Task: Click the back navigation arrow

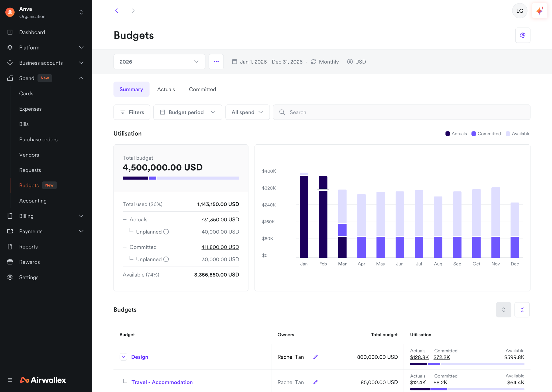Action: 117,11
